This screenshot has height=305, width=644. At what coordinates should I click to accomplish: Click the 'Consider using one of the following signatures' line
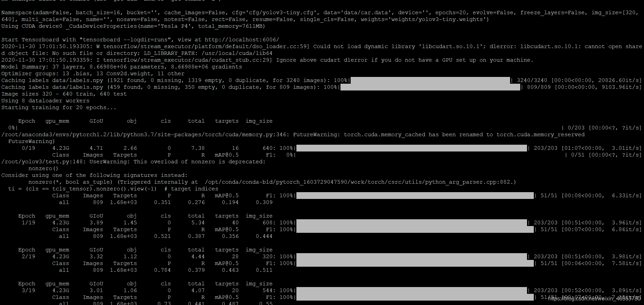(x=95, y=175)
